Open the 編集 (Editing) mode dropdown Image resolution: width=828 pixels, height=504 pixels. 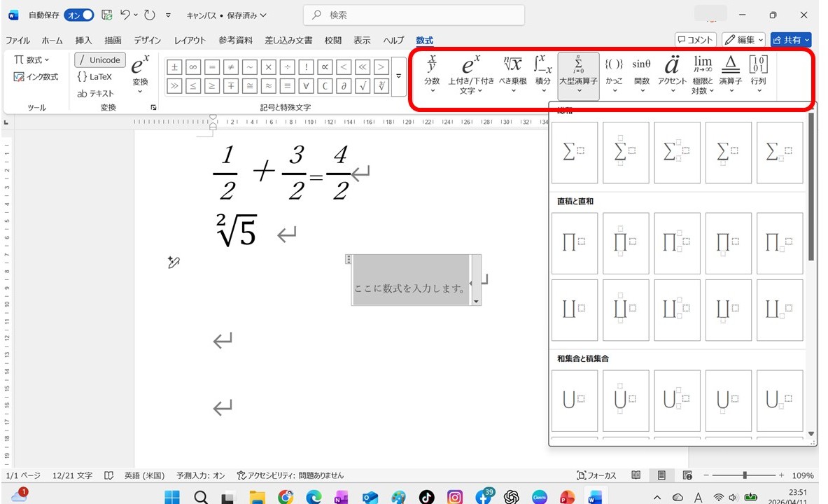point(743,40)
